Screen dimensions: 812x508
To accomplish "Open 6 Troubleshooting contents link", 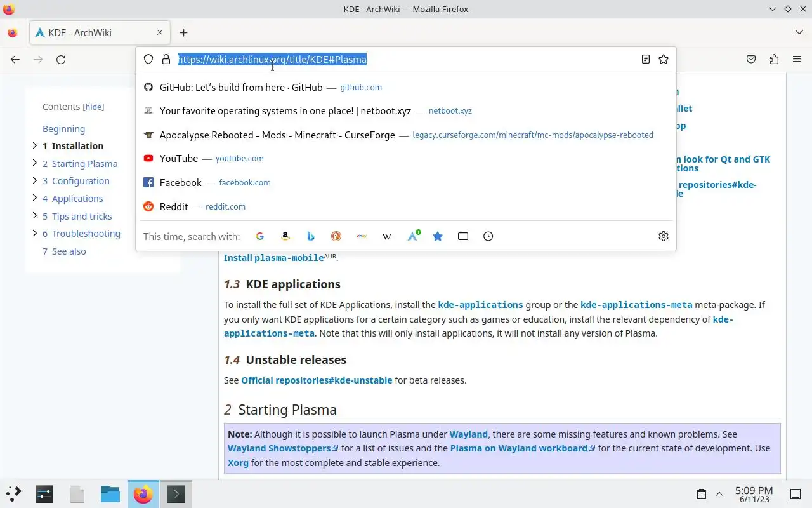I will (x=81, y=234).
